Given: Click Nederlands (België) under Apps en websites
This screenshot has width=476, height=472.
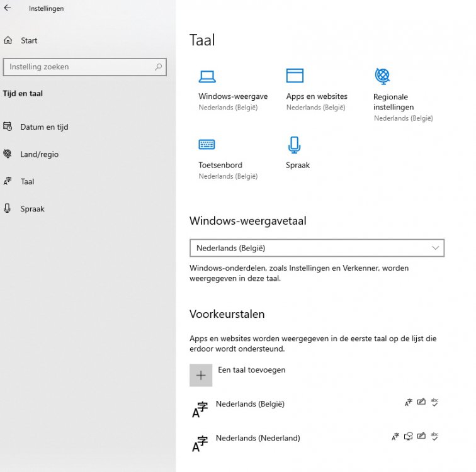Looking at the screenshot, I should coord(315,108).
